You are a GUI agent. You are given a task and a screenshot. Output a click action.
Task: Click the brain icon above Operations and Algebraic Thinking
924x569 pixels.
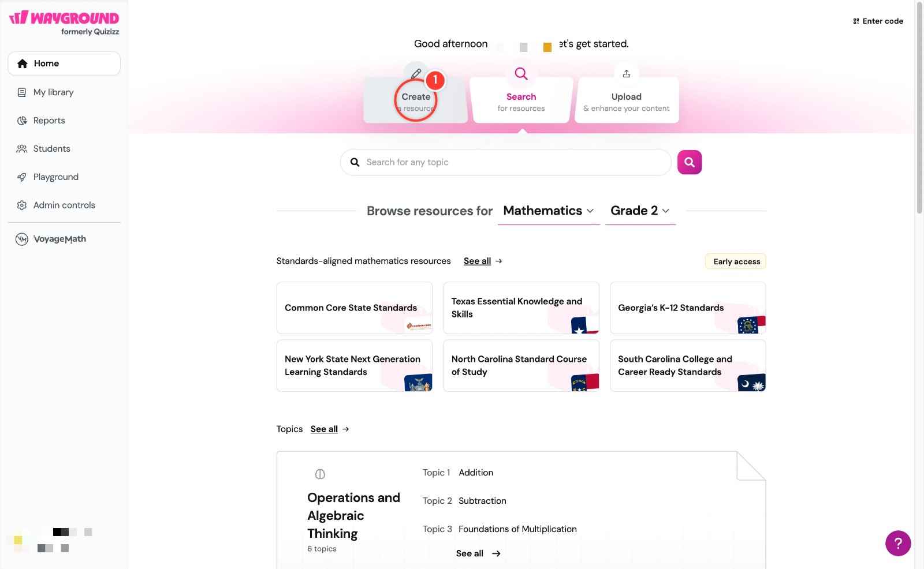[320, 474]
